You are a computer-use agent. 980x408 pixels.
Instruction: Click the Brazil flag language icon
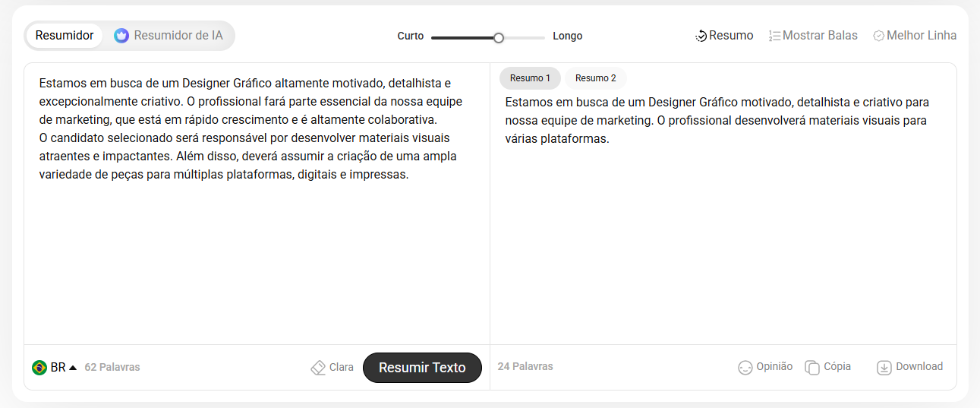click(39, 368)
